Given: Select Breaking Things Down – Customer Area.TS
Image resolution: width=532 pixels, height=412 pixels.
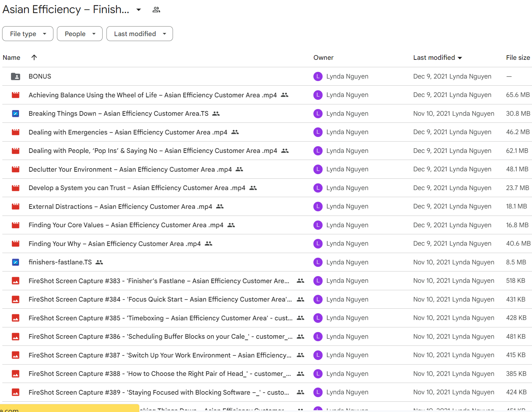Looking at the screenshot, I should tap(118, 114).
